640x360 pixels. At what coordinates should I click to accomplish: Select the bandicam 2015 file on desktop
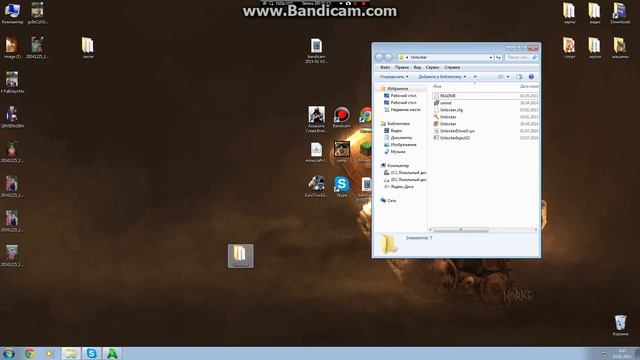(x=316, y=51)
